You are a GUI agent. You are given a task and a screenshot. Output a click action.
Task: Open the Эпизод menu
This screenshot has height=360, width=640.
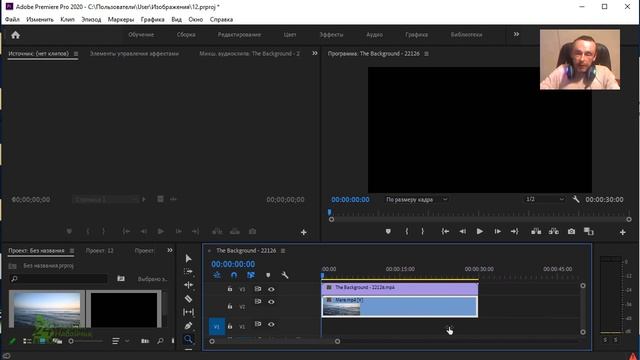point(91,19)
